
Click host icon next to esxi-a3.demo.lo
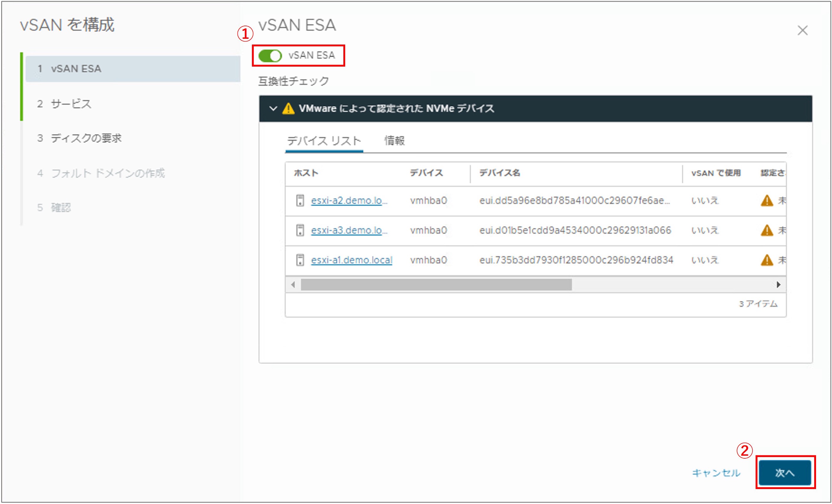click(300, 230)
